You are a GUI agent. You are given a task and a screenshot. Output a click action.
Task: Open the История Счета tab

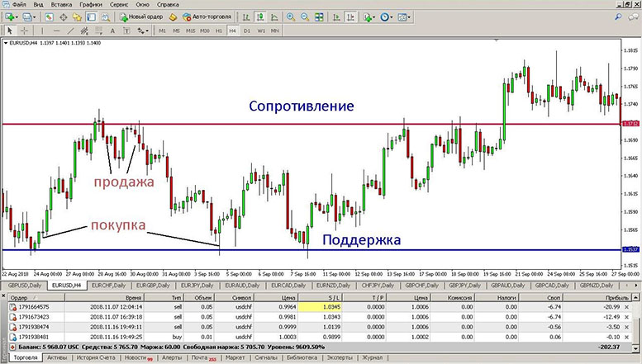tap(96, 358)
